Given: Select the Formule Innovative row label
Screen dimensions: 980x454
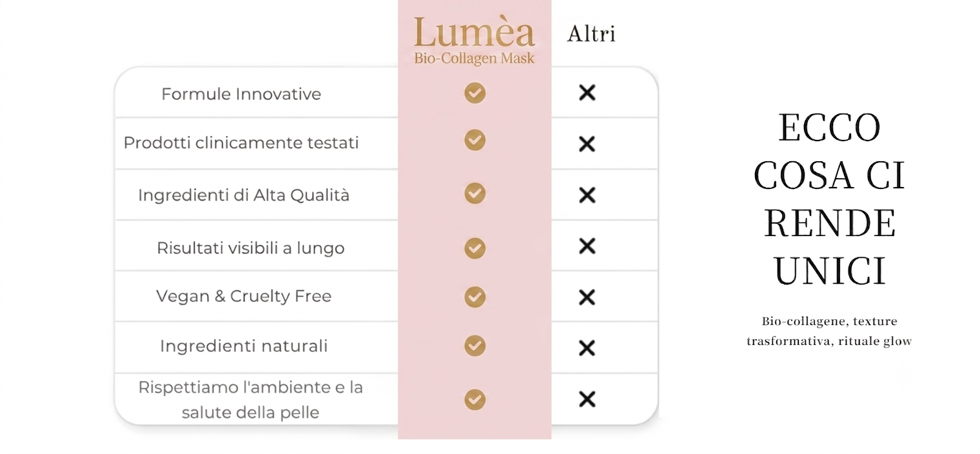Looking at the screenshot, I should pyautogui.click(x=241, y=94).
